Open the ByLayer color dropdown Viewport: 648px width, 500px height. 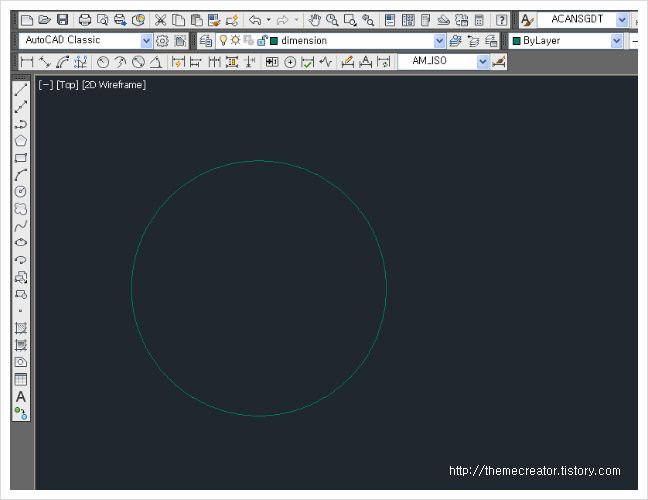617,40
